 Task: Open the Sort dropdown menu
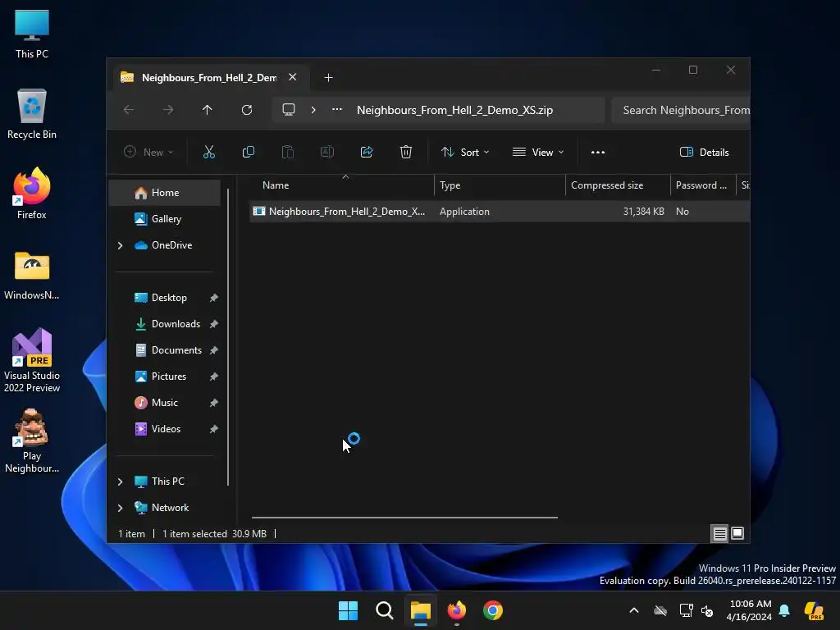click(465, 152)
